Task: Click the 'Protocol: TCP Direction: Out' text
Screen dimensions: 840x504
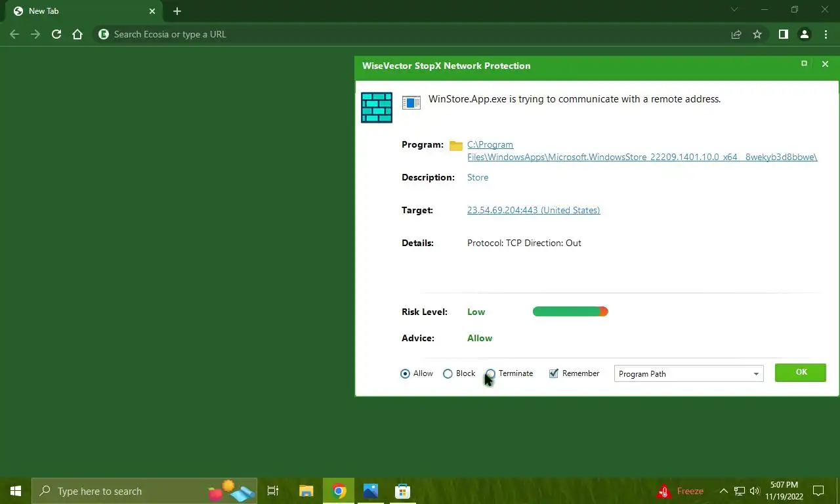Action: click(x=524, y=243)
